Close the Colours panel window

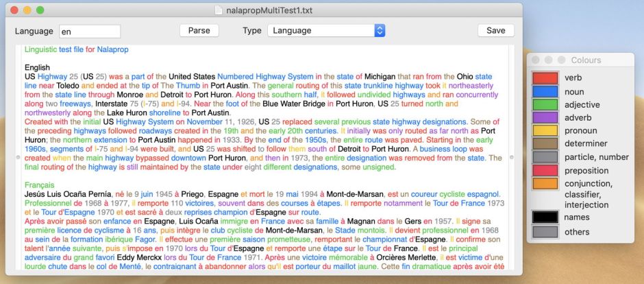[536, 60]
